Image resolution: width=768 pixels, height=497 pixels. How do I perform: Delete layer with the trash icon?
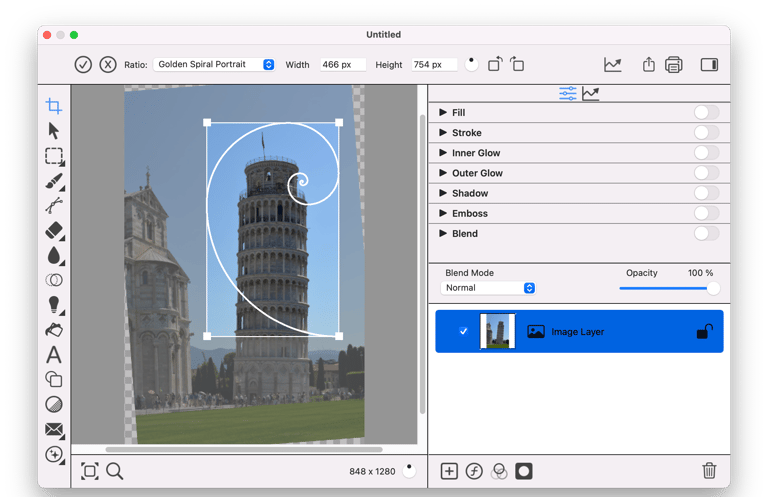point(709,471)
